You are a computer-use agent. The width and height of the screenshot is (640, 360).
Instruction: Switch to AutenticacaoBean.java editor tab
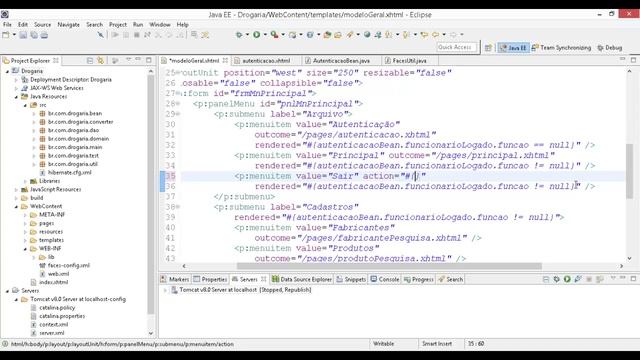pyautogui.click(x=341, y=60)
